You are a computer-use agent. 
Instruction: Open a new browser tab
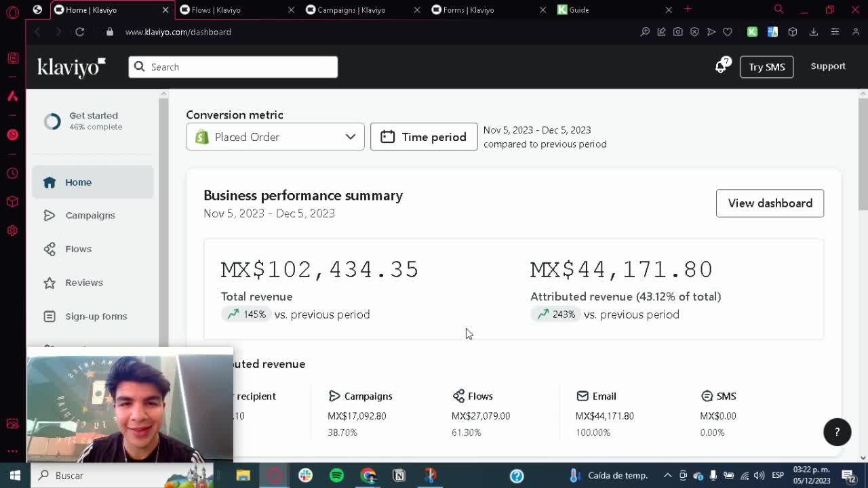688,9
